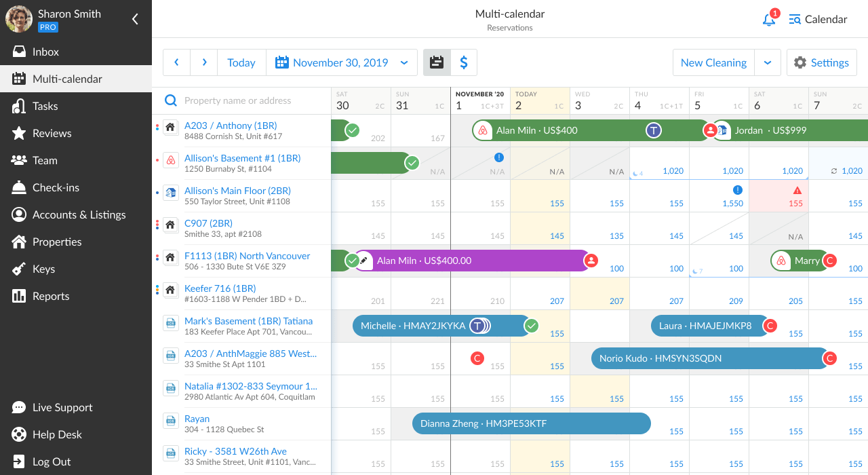Image resolution: width=868 pixels, height=475 pixels.
Task: Go to the Reports section
Action: pyautogui.click(x=51, y=296)
